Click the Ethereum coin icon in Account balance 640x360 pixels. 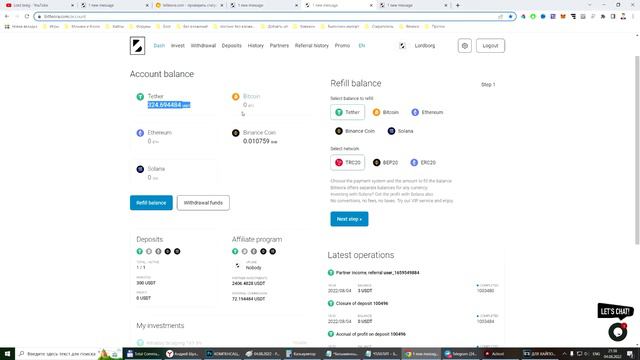pyautogui.click(x=140, y=133)
